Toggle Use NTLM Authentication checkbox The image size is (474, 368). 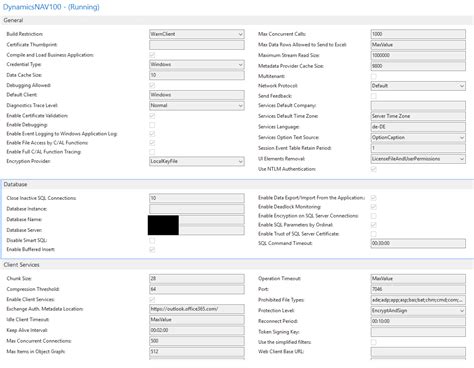[x=374, y=169]
